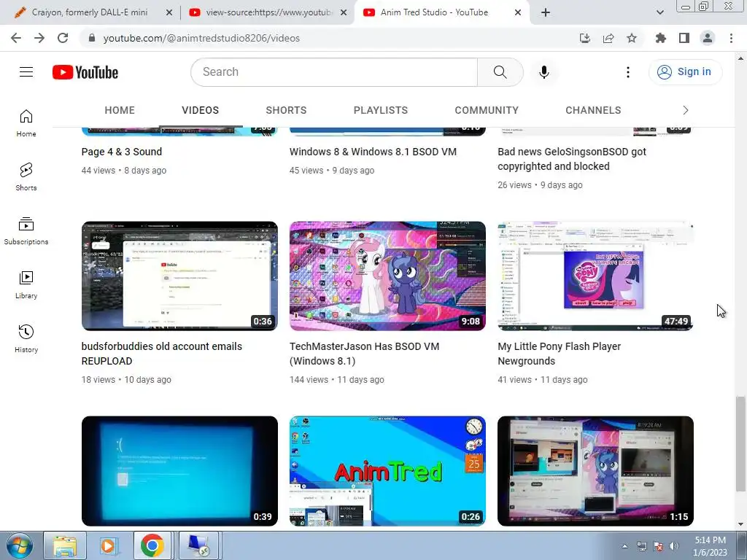The image size is (747, 560).
Task: Open budsforbuddies old account emails title
Action: coord(161,354)
